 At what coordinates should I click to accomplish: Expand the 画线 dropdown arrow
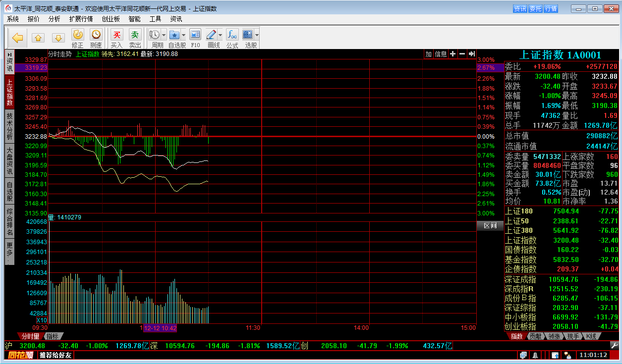(x=221, y=35)
